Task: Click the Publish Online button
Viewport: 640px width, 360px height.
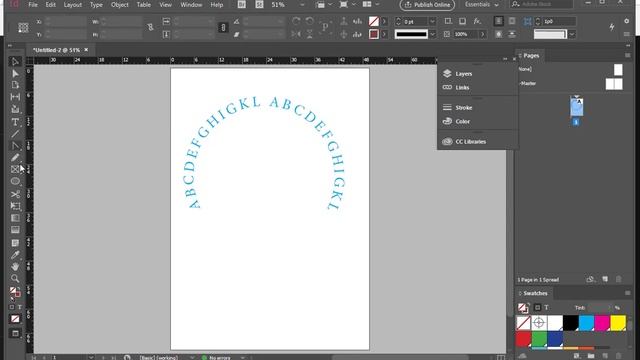Action: tap(427, 5)
